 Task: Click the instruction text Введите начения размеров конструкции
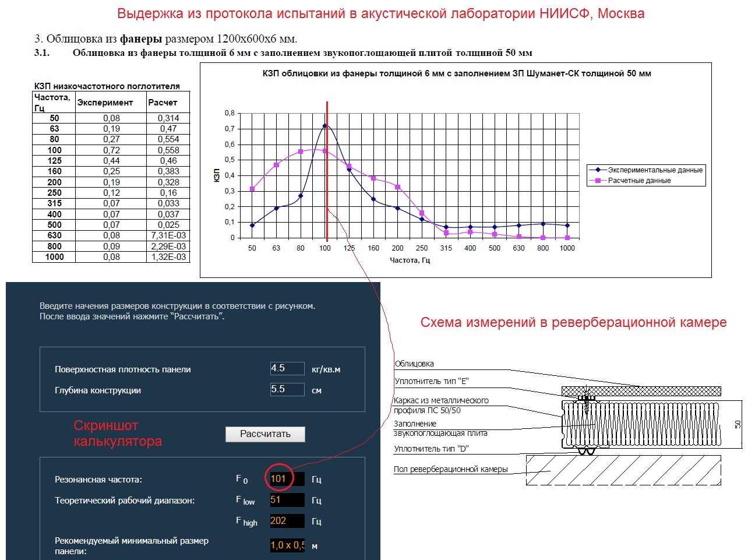(177, 311)
